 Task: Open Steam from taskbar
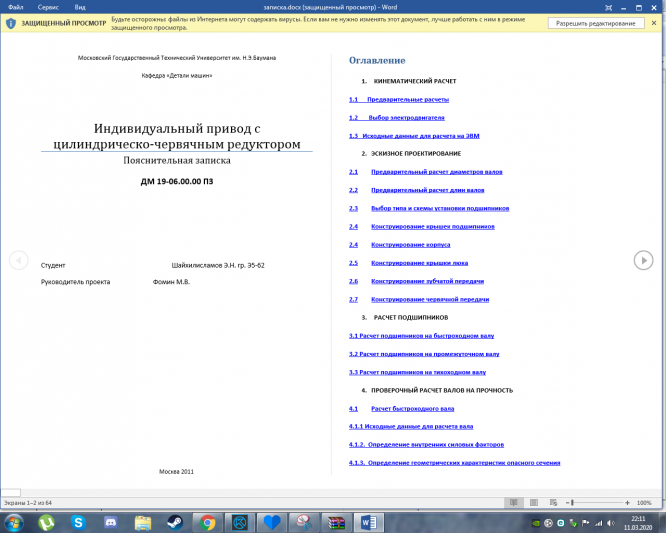point(175,523)
